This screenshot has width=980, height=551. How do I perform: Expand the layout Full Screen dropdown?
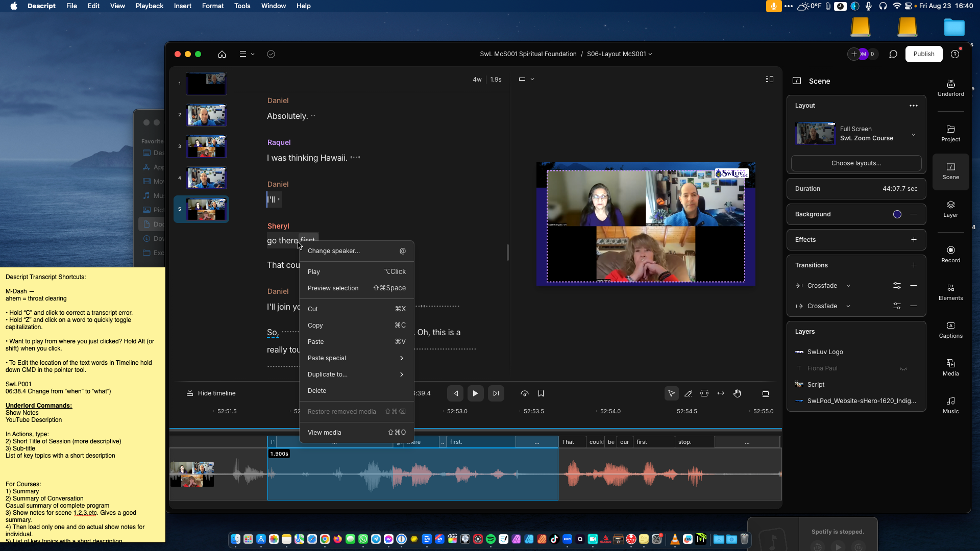[914, 135]
